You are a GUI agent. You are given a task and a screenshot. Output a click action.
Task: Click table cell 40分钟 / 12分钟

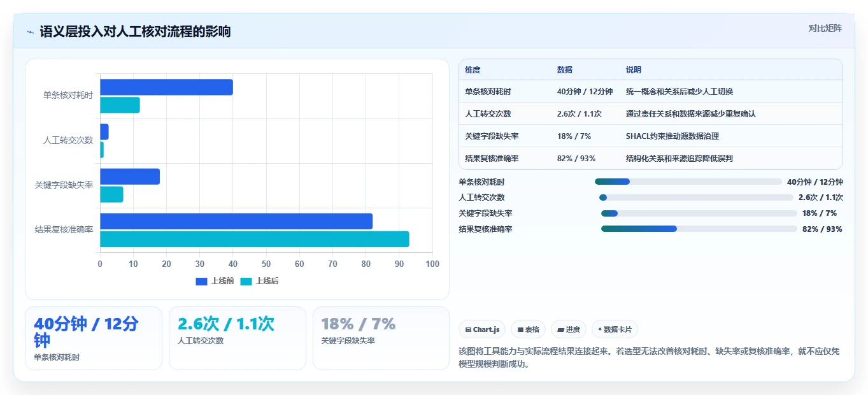[x=585, y=92]
